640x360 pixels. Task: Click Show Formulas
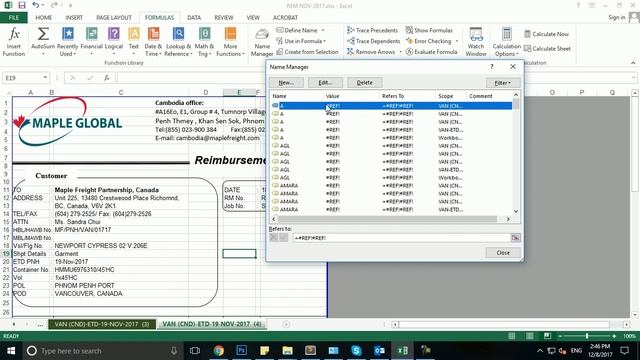click(429, 30)
